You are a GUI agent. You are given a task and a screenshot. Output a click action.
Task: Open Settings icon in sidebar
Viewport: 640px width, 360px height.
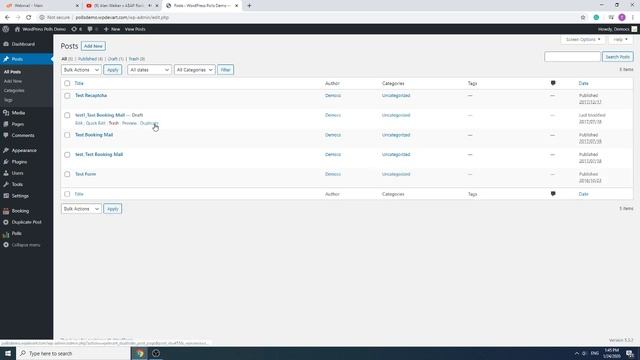(x=6, y=196)
